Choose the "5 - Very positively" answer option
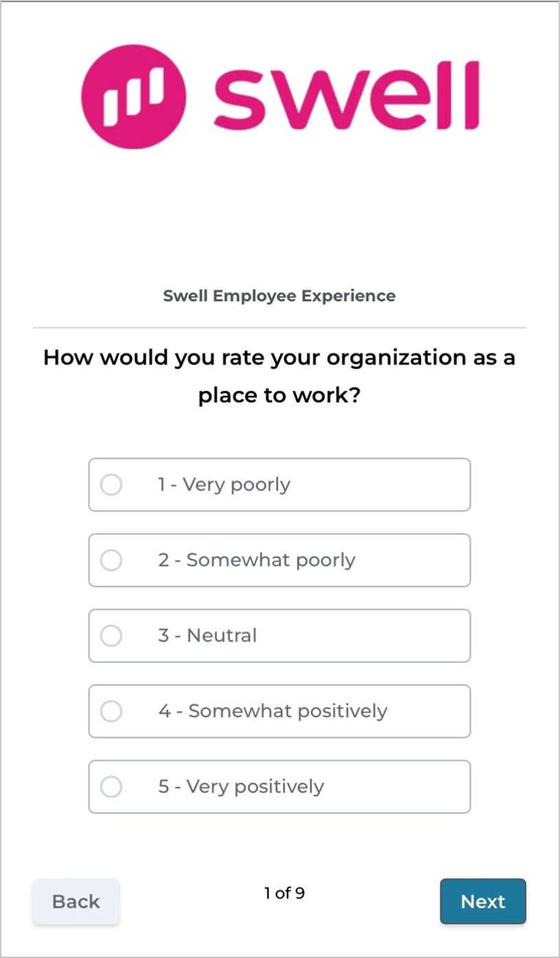Screen dimensions: 560x958 click(279, 787)
